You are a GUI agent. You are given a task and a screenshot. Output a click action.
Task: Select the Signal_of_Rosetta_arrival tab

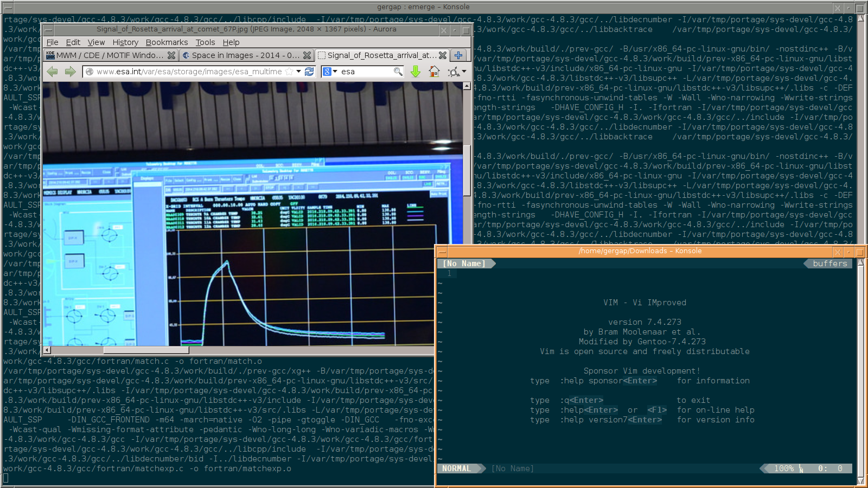pyautogui.click(x=382, y=55)
